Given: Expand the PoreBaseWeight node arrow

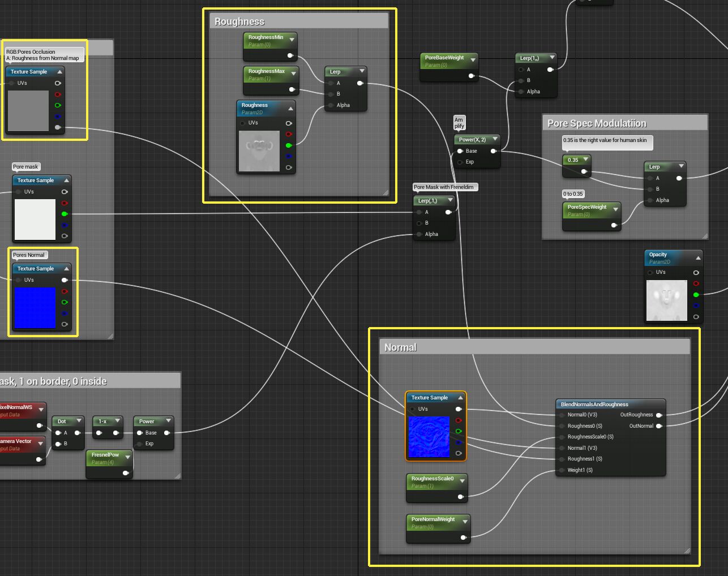Looking at the screenshot, I should 473,60.
